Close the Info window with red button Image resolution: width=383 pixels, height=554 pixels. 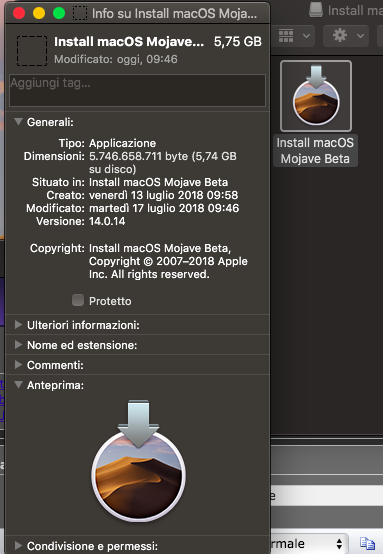19,13
